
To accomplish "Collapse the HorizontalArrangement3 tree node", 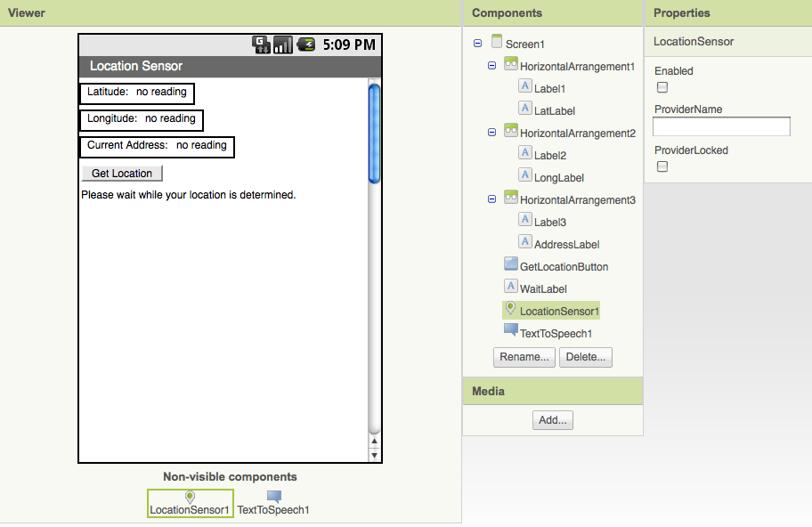I will 491,199.
